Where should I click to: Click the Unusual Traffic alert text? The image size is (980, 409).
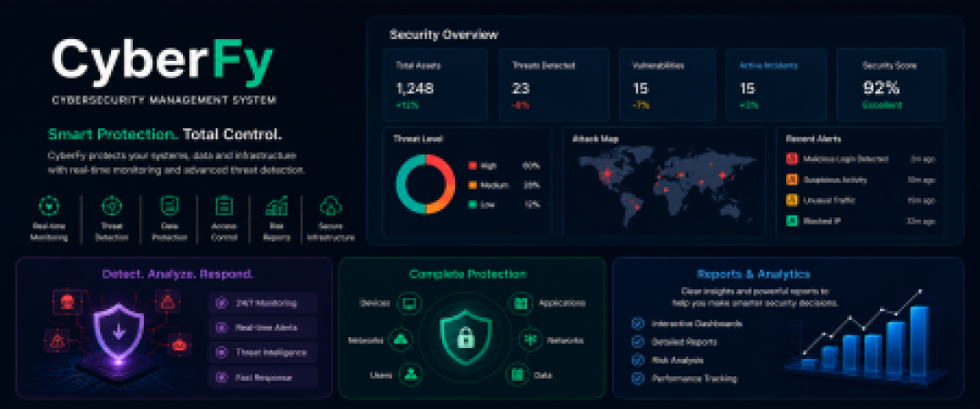[829, 201]
